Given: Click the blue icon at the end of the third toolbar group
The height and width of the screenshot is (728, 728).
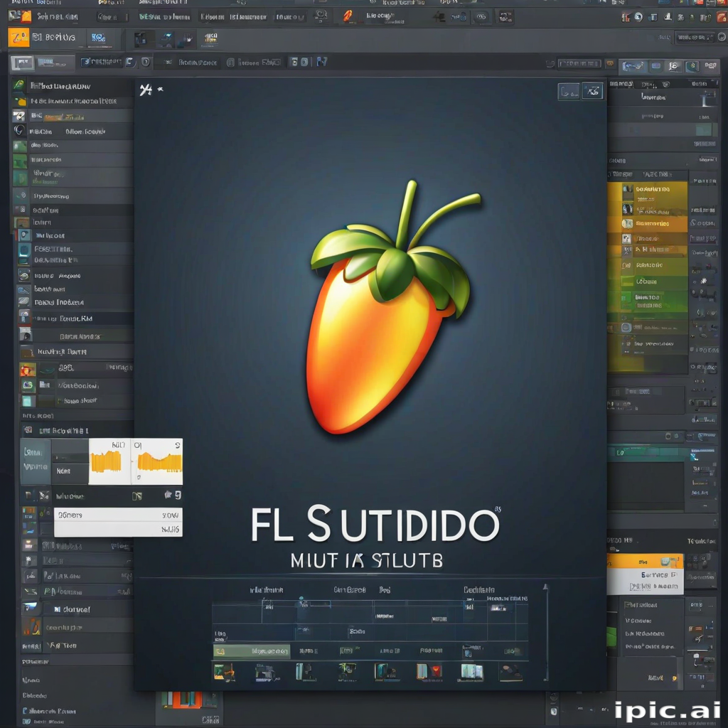Looking at the screenshot, I should point(322,62).
